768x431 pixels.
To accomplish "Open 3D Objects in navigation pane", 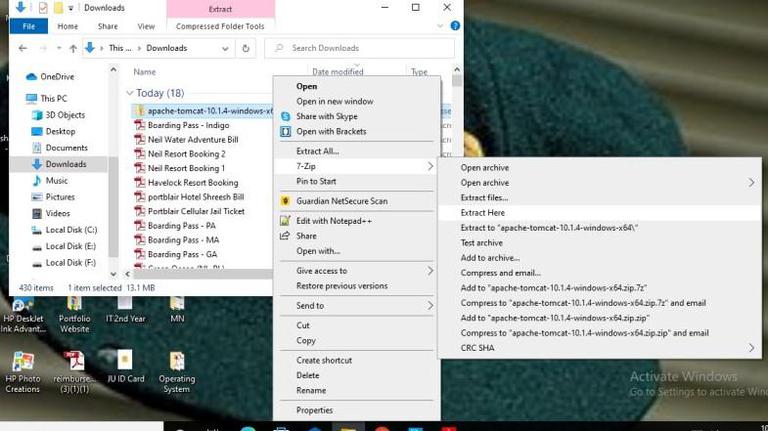I will 65,115.
